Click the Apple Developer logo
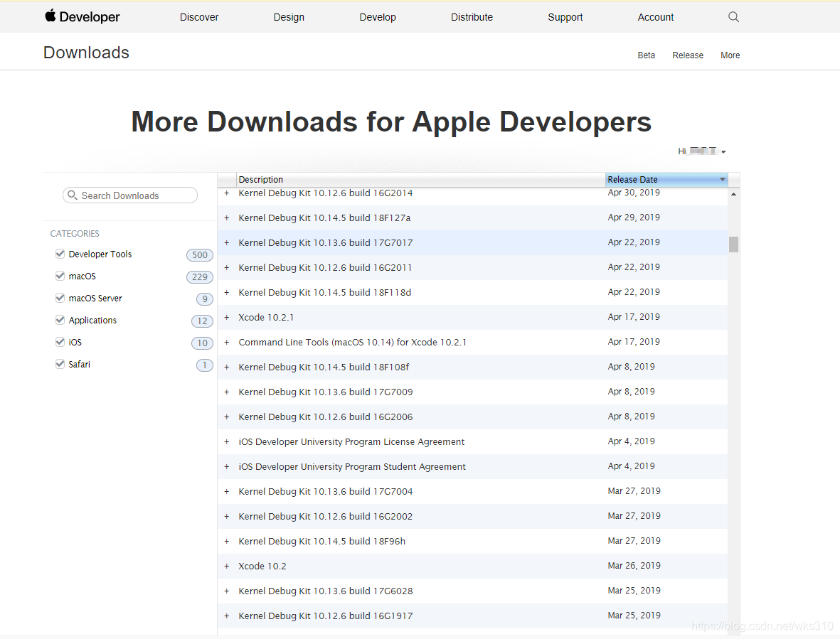840x639 pixels. pyautogui.click(x=82, y=16)
